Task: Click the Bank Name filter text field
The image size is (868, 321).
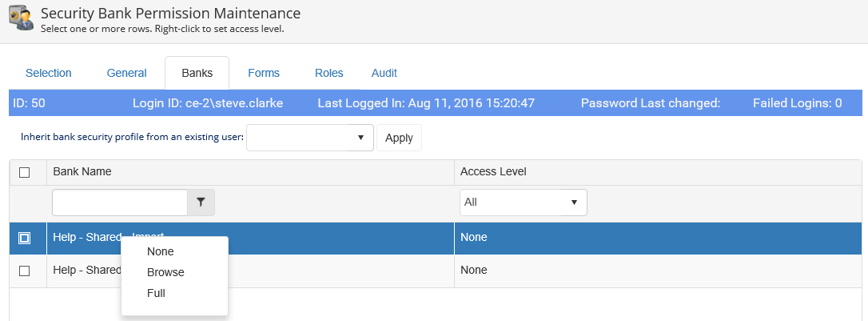Action: click(119, 203)
